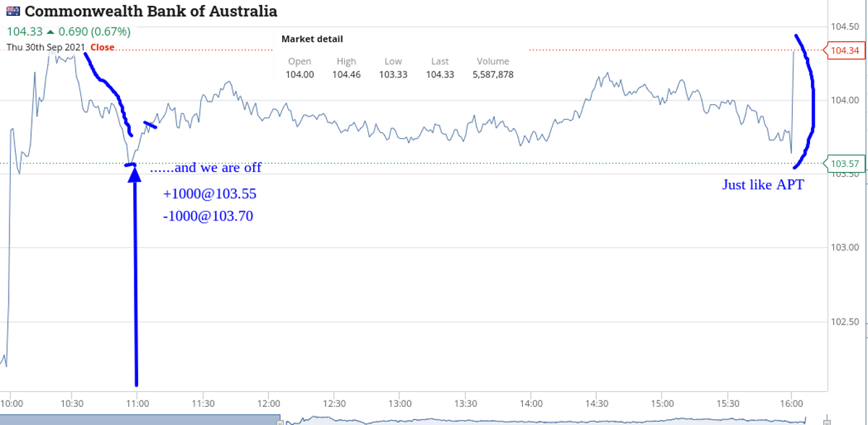Click the 11:00 time axis label
This screenshot has height=425, width=868.
click(137, 403)
